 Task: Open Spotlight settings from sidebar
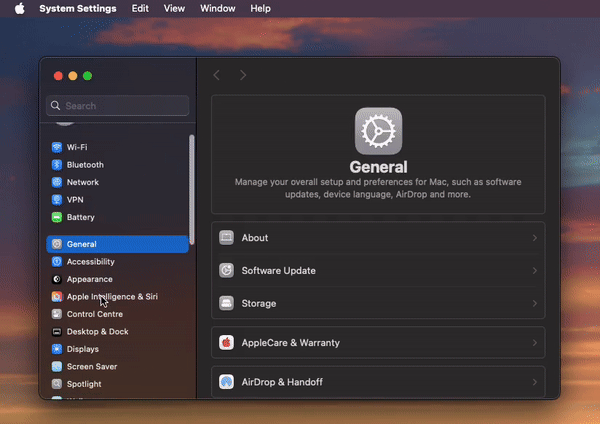click(84, 384)
